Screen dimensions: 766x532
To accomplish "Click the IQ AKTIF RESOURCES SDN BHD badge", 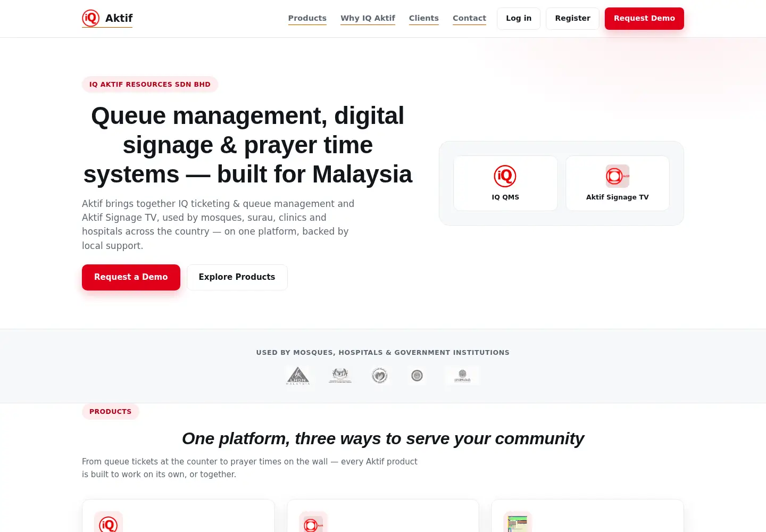I will [x=150, y=84].
